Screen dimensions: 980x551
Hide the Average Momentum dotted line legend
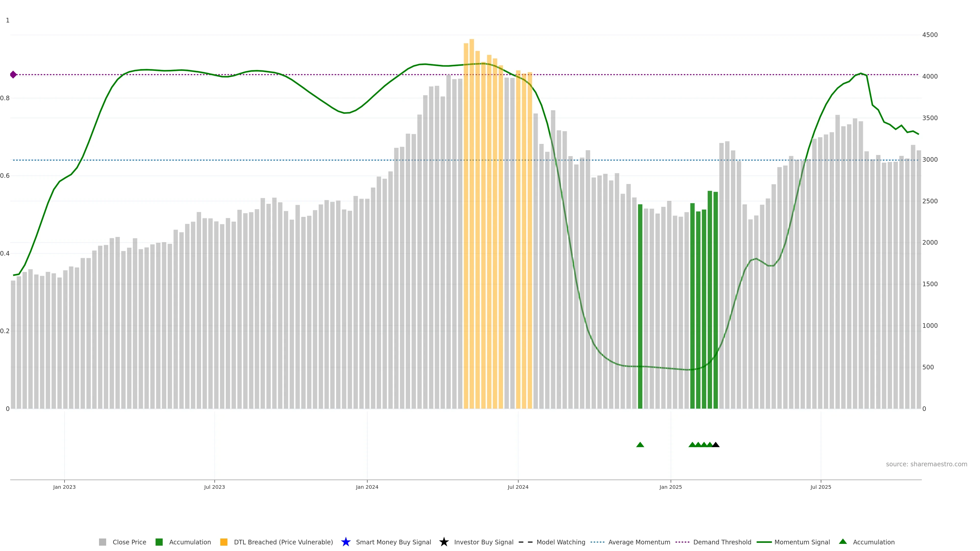pyautogui.click(x=597, y=542)
